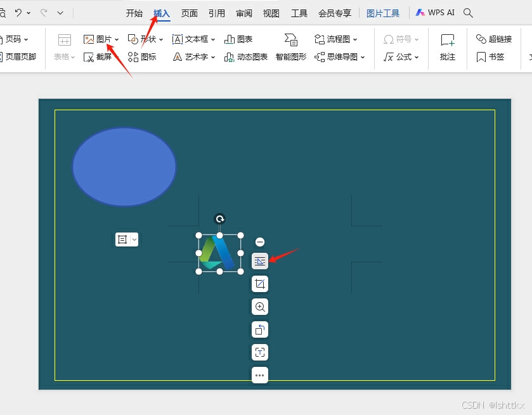Image resolution: width=532 pixels, height=415 pixels.
Task: Click the layout options icon left of picture
Action: pos(122,239)
